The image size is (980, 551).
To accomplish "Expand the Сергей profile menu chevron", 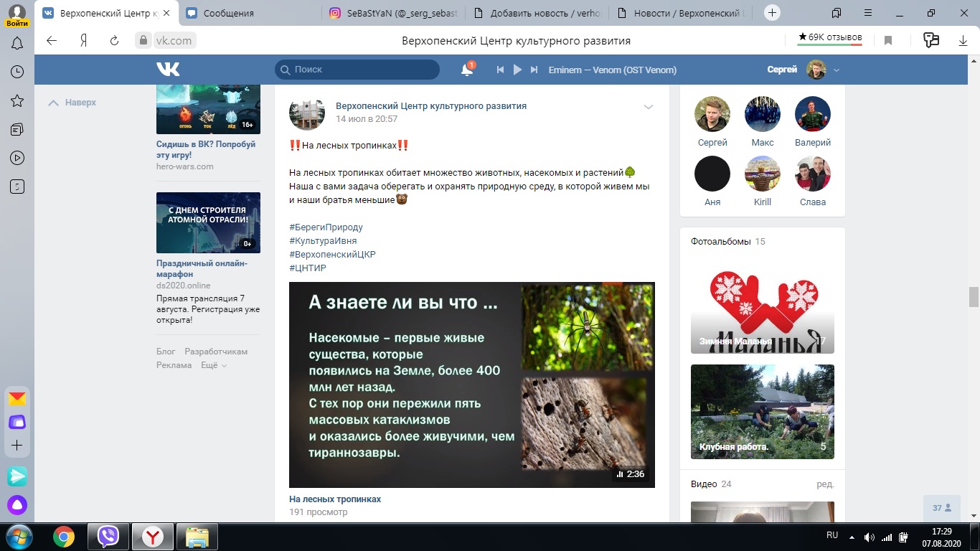I will click(x=837, y=70).
